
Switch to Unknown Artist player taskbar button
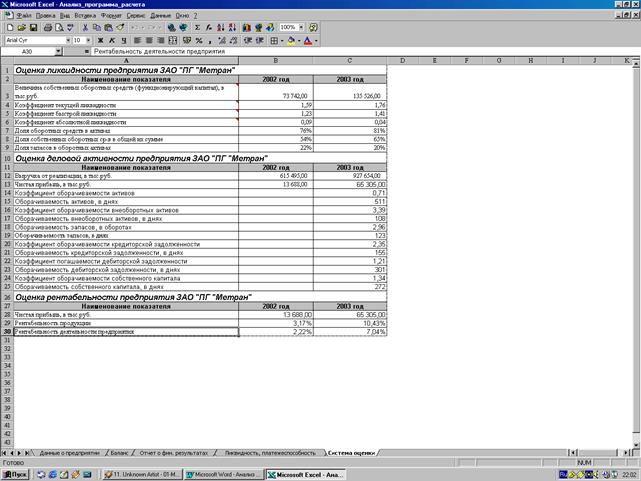tap(141, 474)
